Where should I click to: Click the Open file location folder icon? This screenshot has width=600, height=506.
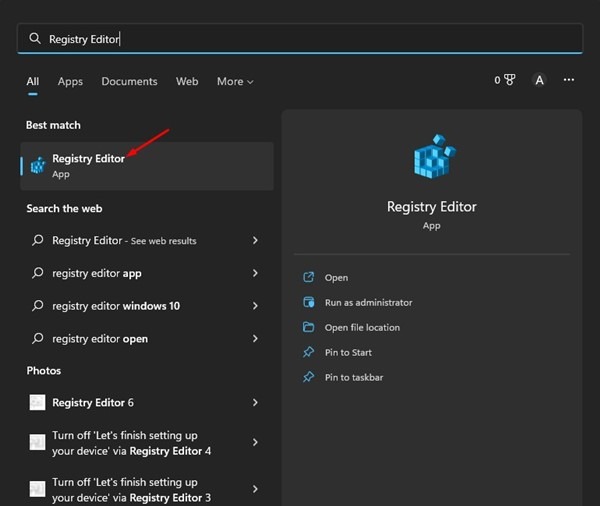pos(309,327)
